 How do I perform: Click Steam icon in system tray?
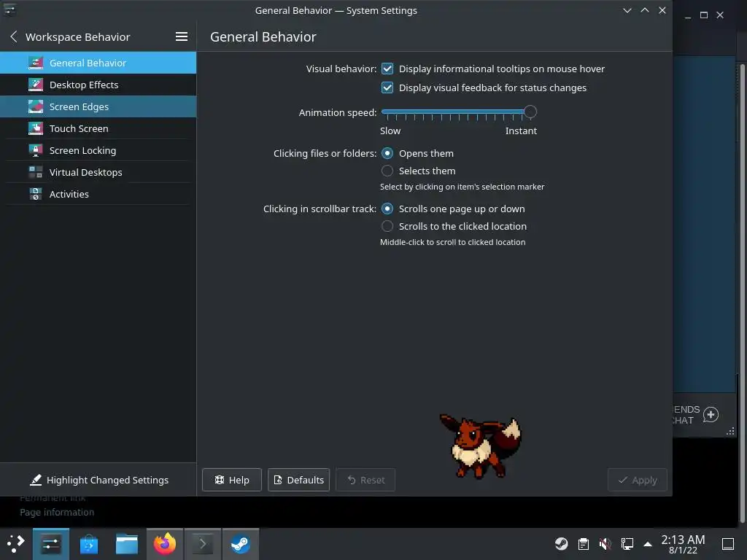(562, 544)
